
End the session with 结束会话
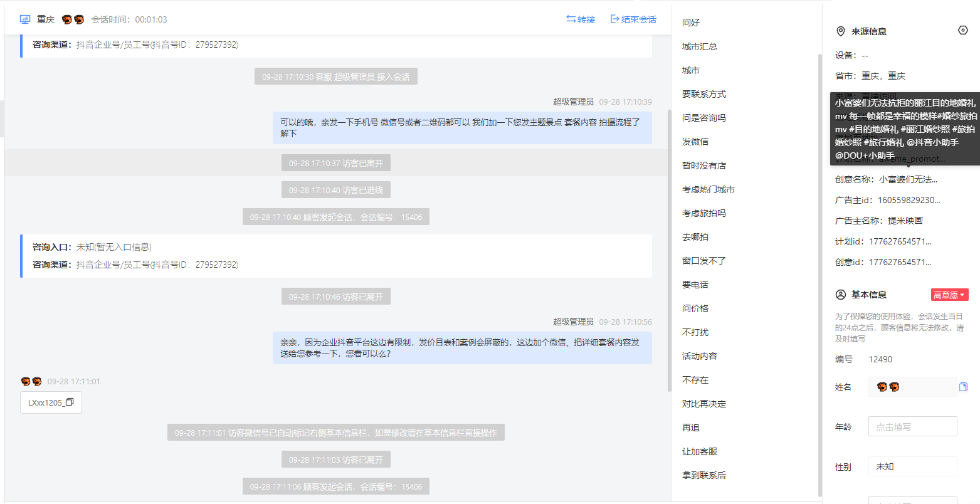[x=633, y=19]
